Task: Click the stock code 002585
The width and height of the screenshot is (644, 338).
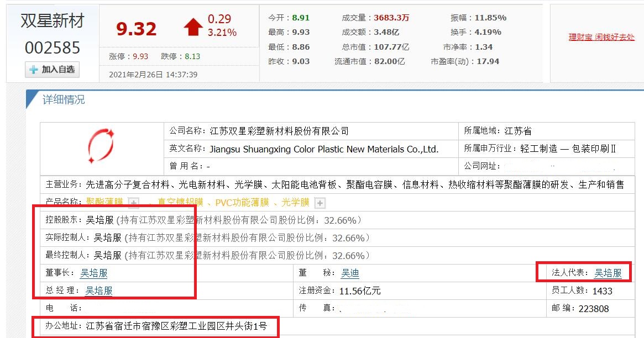Action: (53, 48)
